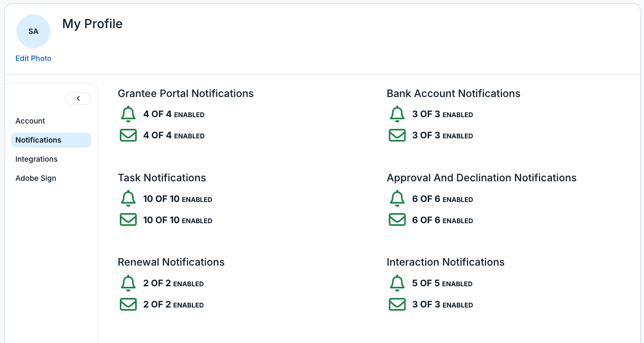This screenshot has height=343, width=644.
Task: Click the bell icon under Interaction Notifications
Action: coord(397,283)
